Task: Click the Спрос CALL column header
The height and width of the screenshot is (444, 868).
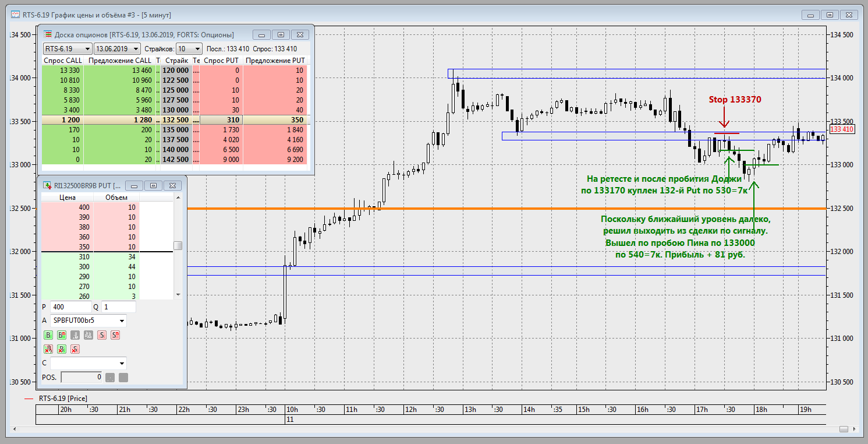Action: click(62, 61)
